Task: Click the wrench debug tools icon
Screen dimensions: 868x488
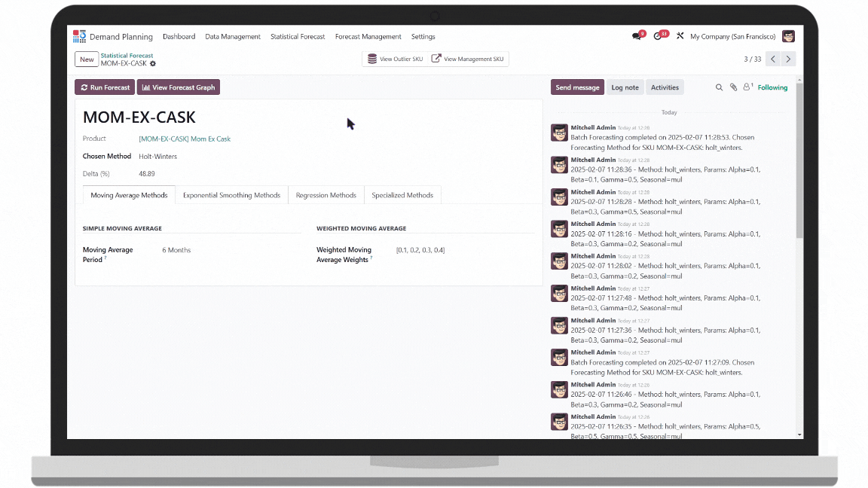Action: click(x=680, y=36)
